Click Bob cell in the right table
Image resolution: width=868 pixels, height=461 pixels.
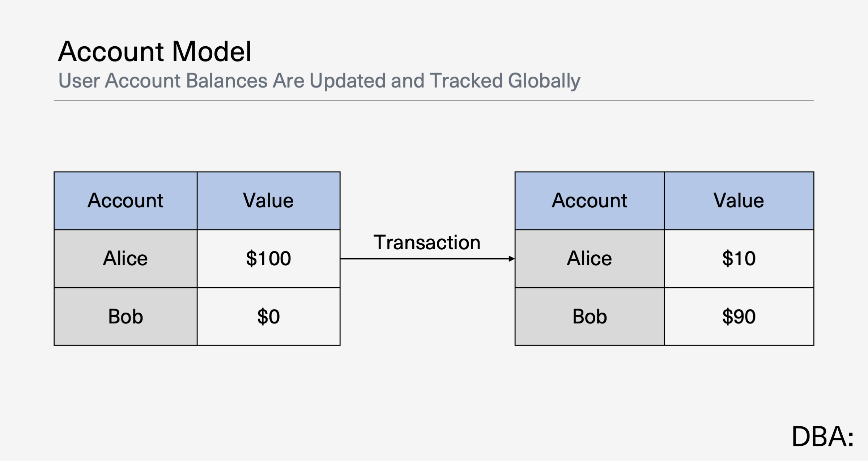pyautogui.click(x=590, y=317)
